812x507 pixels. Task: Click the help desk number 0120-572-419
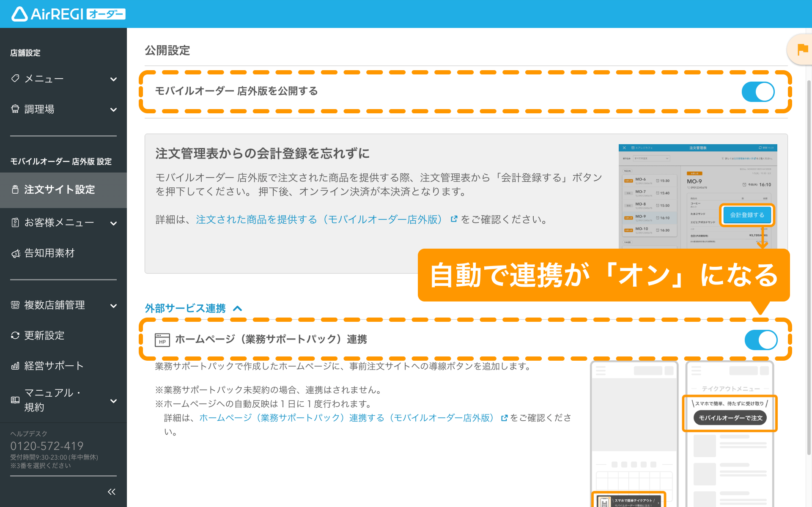coord(47,446)
